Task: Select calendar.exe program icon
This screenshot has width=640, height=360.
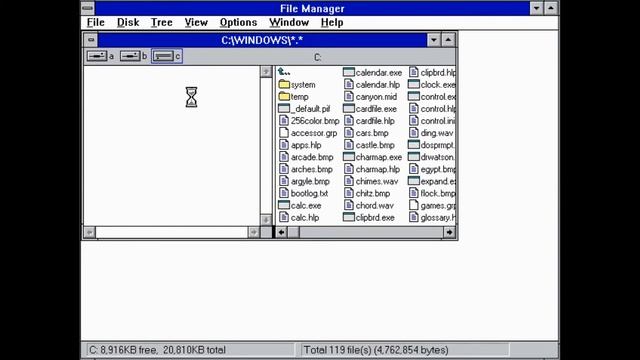Action: click(349, 72)
